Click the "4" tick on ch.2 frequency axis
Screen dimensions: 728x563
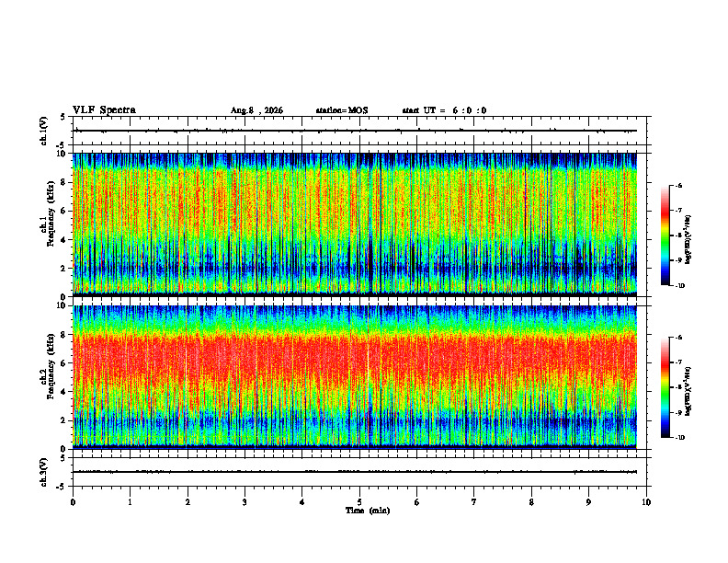pyautogui.click(x=64, y=392)
